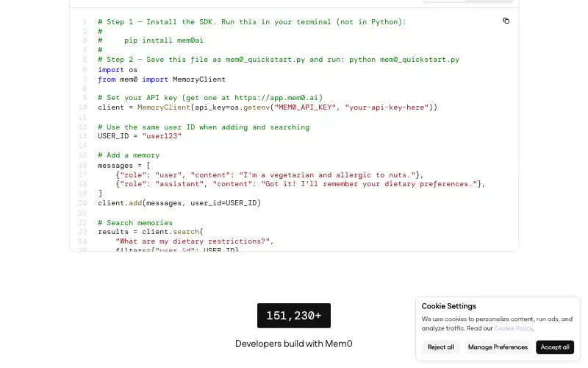Viewport: 588px width, 368px height.
Task: Open Manage Preferences for cookies
Action: [498, 347]
